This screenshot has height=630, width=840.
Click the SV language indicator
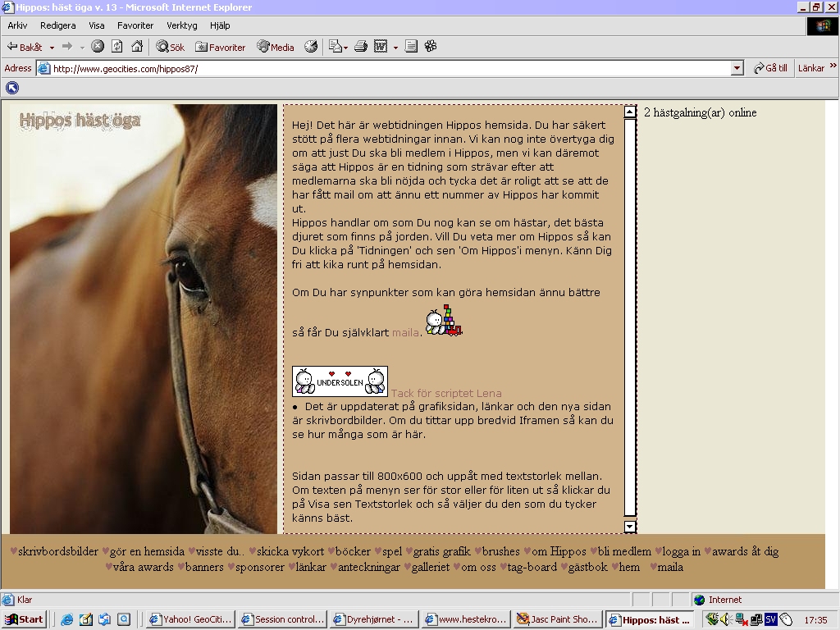tap(770, 620)
